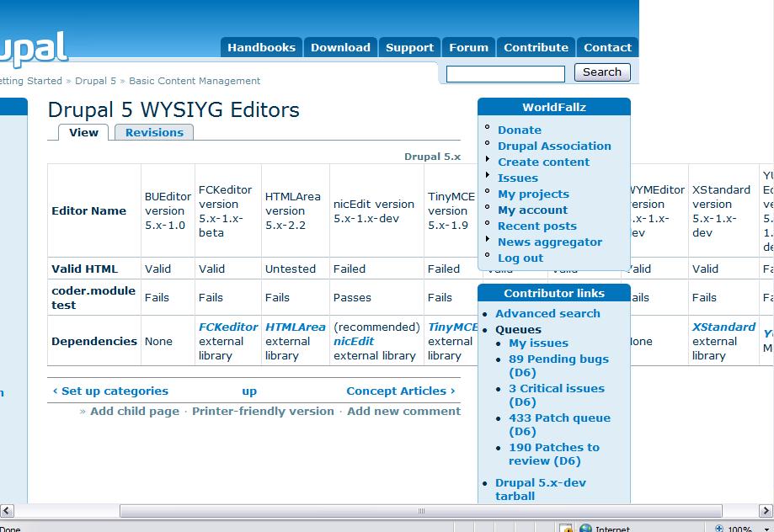Screen dimensions: 774x532
Task: Open Printer-friendly version
Action: click(263, 411)
